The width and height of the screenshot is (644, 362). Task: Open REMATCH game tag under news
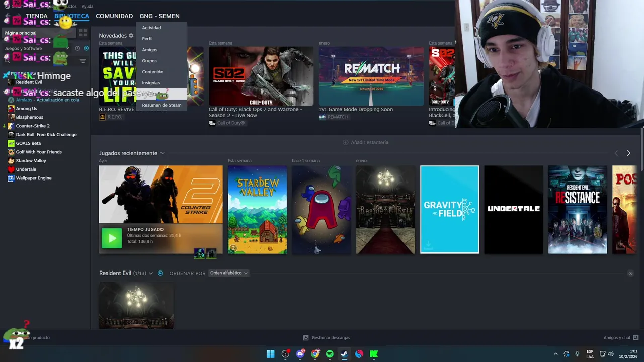(x=334, y=117)
